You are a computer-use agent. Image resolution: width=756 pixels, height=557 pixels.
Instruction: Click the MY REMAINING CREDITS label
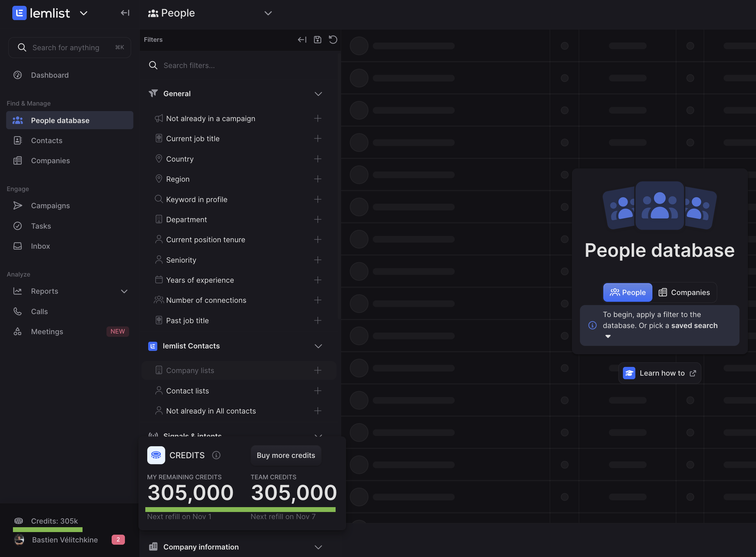click(x=184, y=477)
